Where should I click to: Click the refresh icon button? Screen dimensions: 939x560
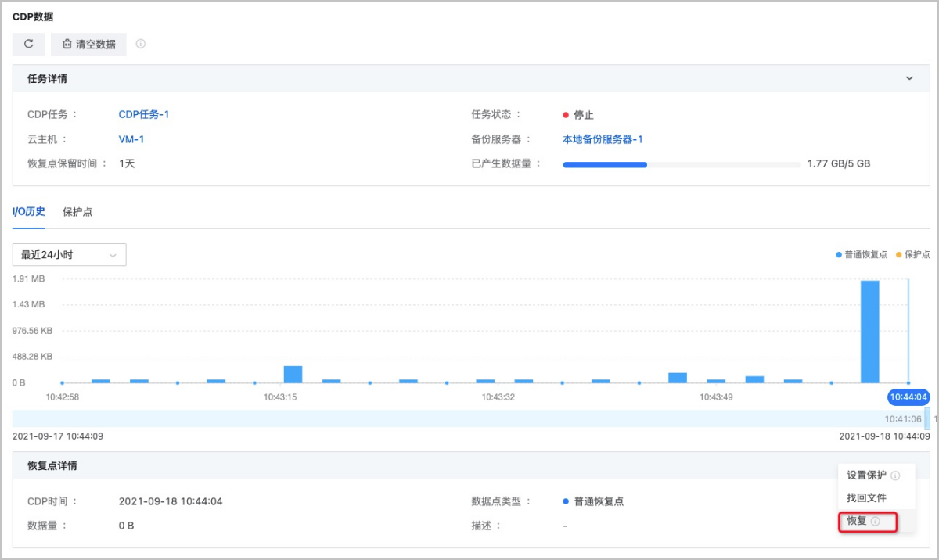click(x=29, y=45)
